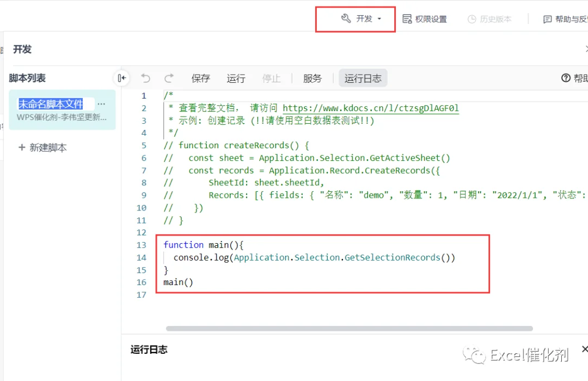Open 权限设置 permission settings
Image resolution: width=588 pixels, height=381 pixels.
click(x=425, y=19)
